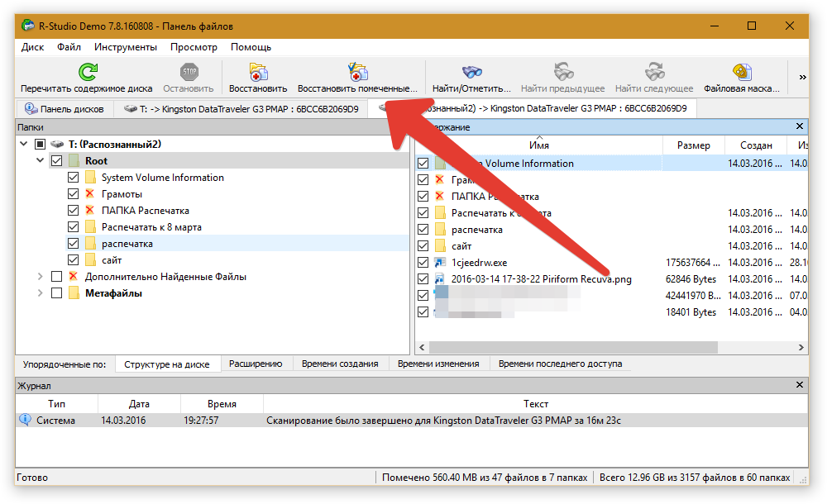Image resolution: width=827 pixels, height=504 pixels.
Task: Select распечатка folder in tree
Action: tap(127, 244)
